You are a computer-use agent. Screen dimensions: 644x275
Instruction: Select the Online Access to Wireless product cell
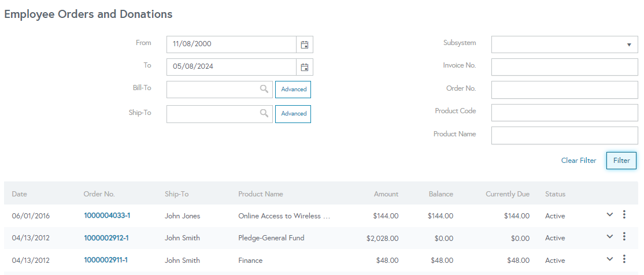(284, 216)
